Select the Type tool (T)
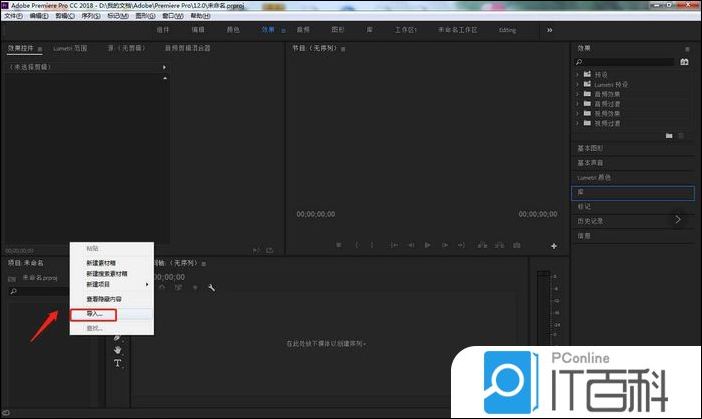Screen dimensions: 702x419 click(x=117, y=364)
